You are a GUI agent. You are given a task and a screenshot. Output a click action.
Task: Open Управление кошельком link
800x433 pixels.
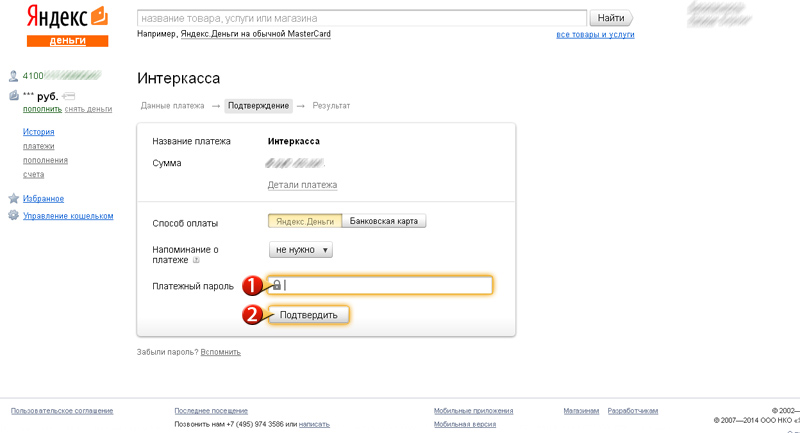[x=68, y=216]
